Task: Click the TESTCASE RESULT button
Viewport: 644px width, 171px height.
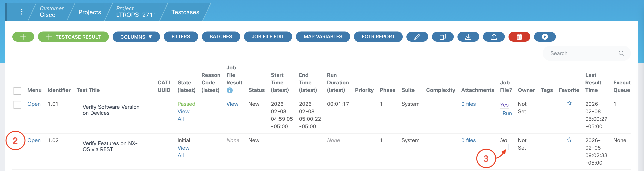Action: [x=73, y=37]
